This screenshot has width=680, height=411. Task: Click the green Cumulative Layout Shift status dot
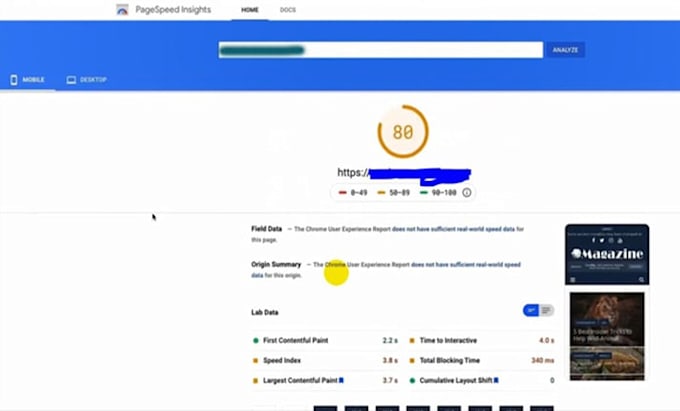[412, 380]
